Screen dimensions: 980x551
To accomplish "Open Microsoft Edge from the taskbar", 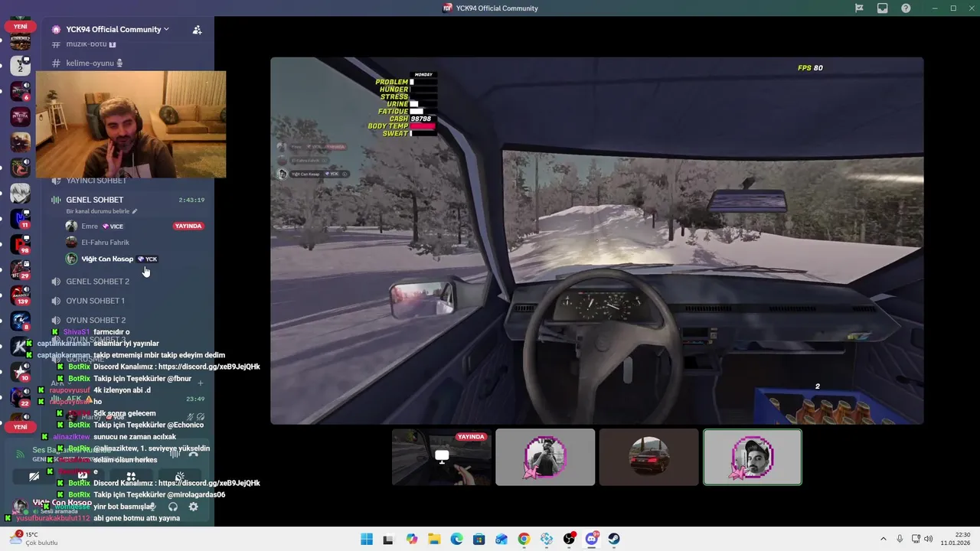I will 456,539.
